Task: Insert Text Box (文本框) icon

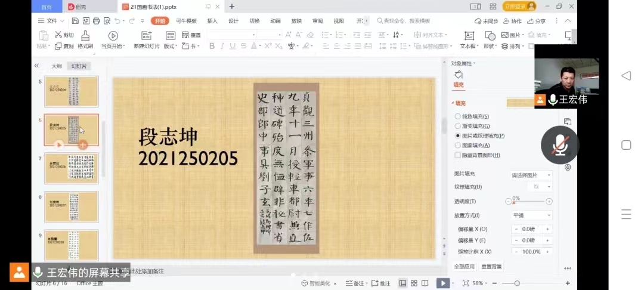Action: coord(469,36)
